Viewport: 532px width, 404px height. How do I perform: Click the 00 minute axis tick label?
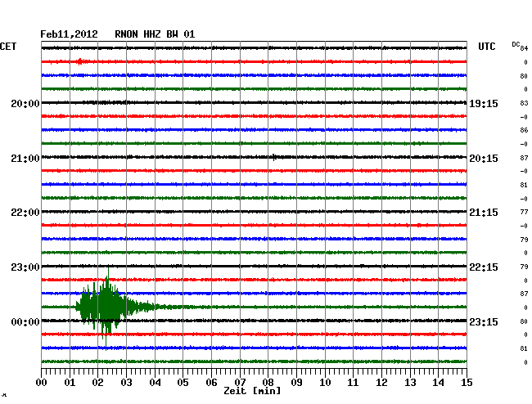42,382
